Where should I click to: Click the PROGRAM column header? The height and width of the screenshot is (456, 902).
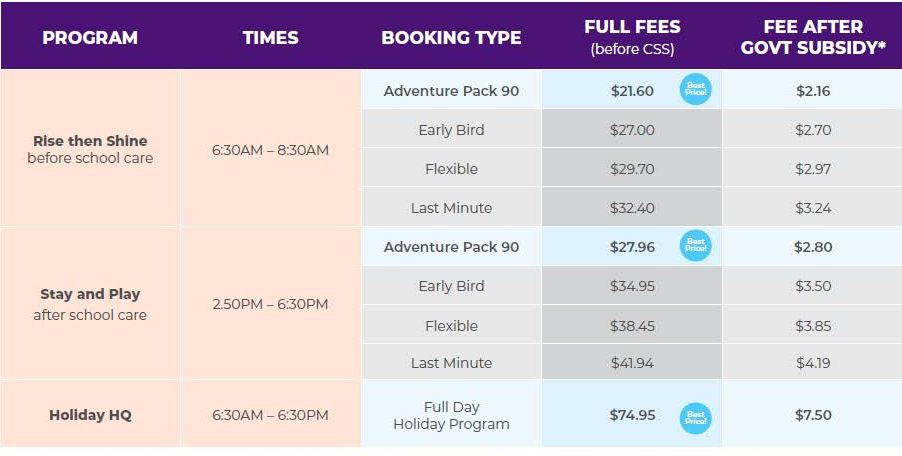pos(90,38)
